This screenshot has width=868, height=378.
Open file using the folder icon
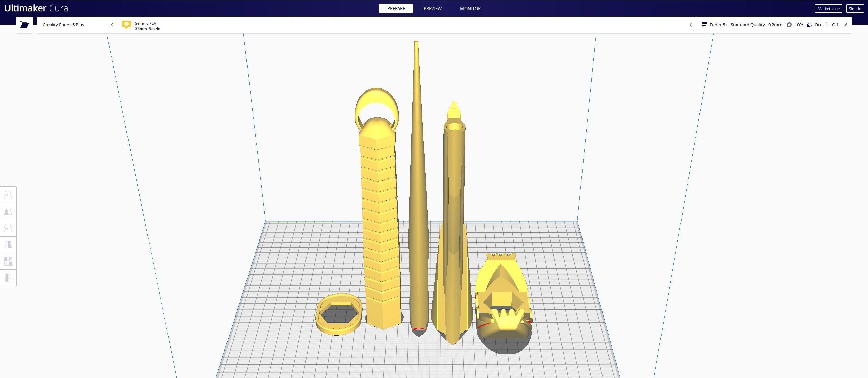(24, 25)
